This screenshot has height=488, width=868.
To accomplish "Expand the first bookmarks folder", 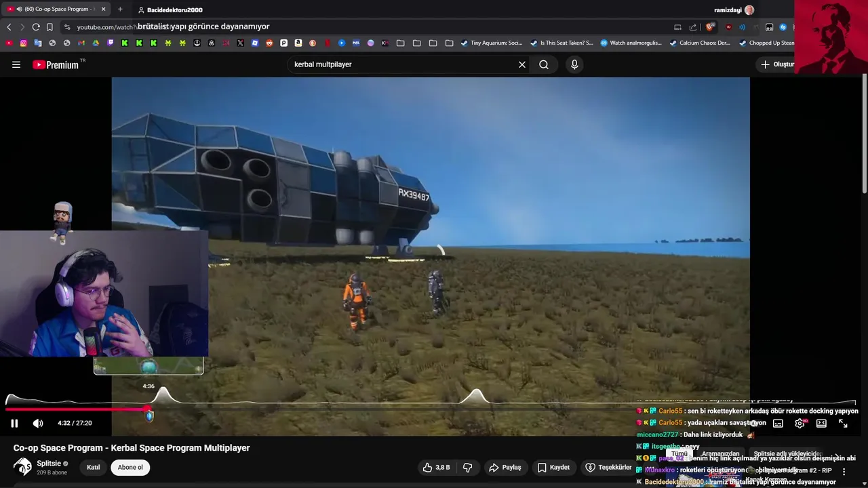I will pyautogui.click(x=401, y=43).
